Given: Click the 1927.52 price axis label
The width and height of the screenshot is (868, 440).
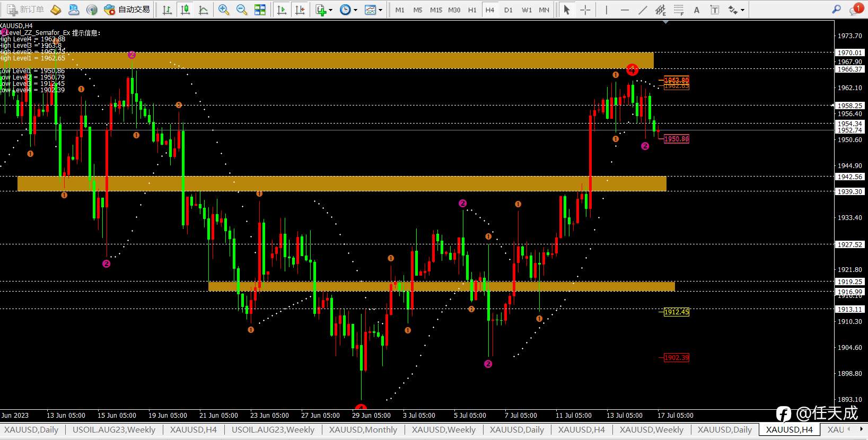Looking at the screenshot, I should point(850,244).
